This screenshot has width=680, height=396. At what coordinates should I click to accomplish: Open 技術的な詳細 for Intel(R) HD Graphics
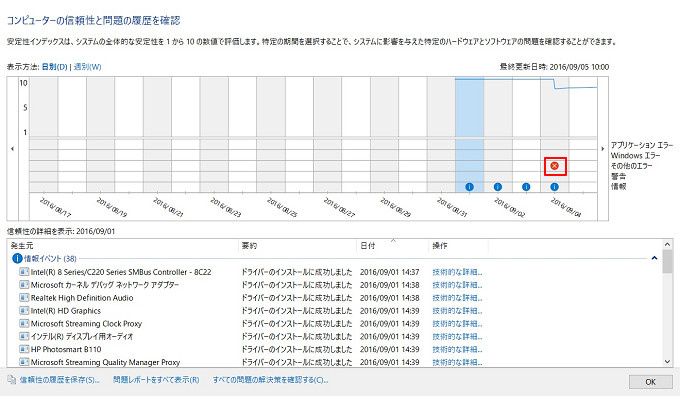[457, 311]
